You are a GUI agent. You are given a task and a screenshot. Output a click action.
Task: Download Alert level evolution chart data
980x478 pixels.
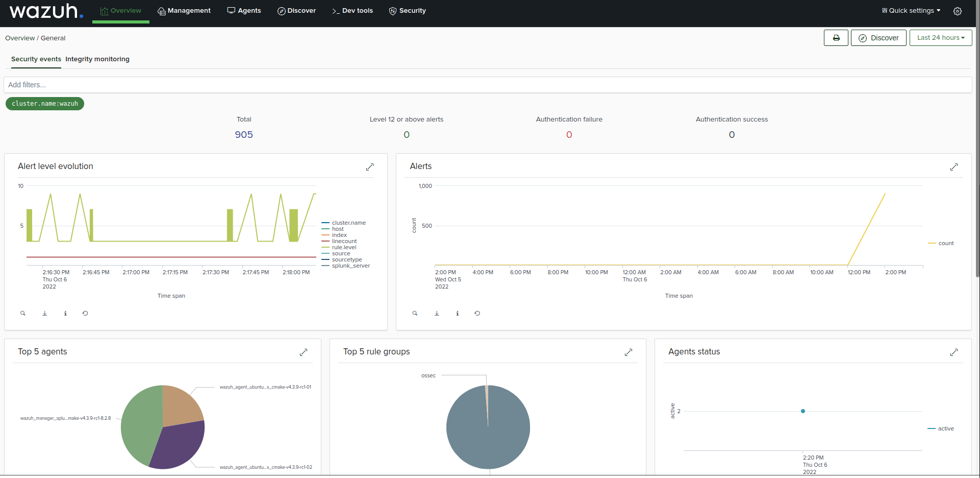[x=45, y=314]
